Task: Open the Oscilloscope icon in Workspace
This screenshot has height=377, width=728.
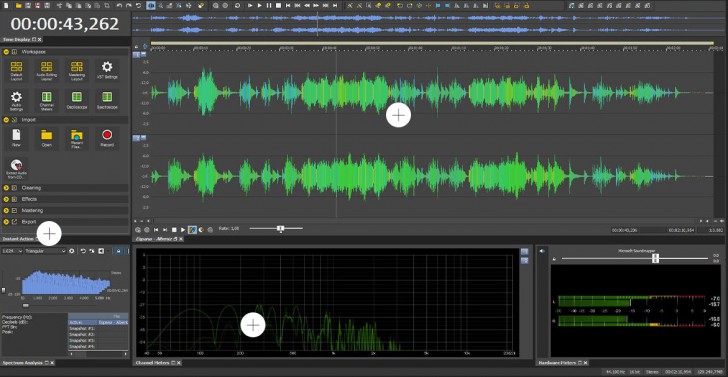Action: tap(77, 100)
